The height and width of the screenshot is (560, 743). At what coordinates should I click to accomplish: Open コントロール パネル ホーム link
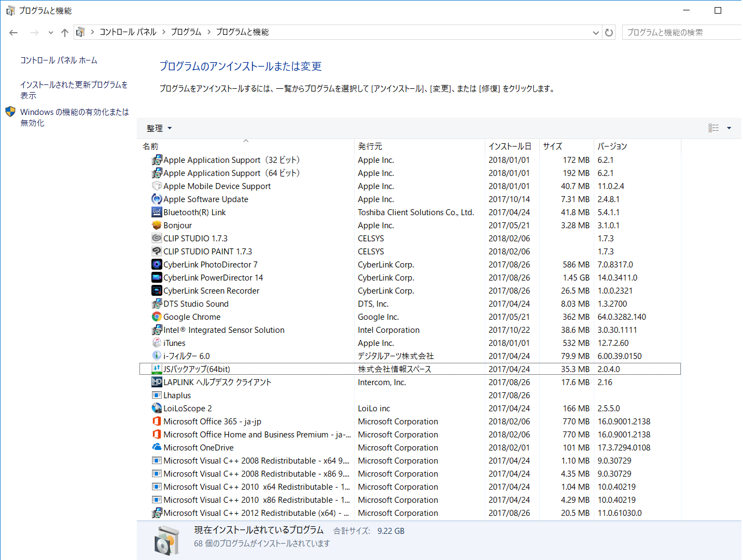click(59, 60)
